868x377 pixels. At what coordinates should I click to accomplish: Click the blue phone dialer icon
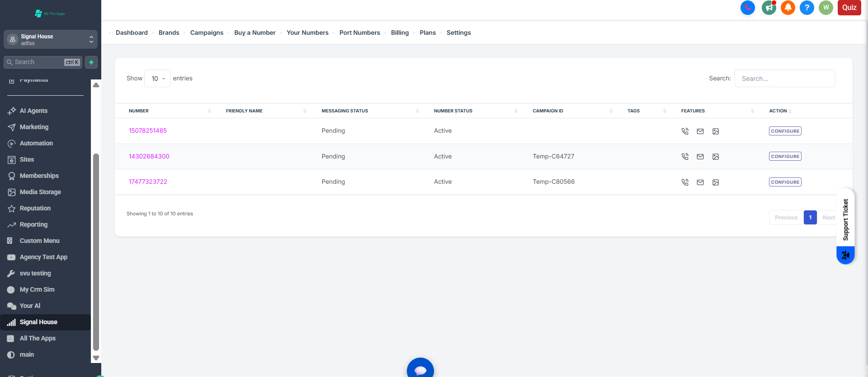pos(747,8)
